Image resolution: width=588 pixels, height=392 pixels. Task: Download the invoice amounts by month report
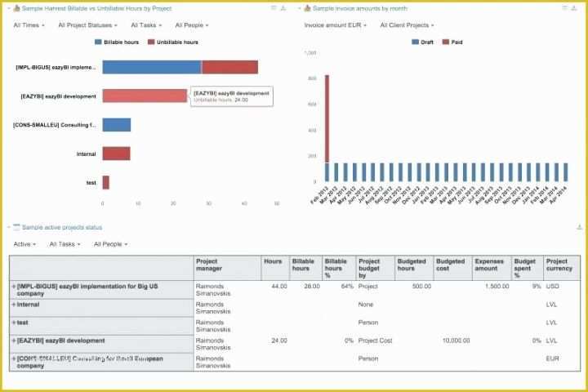[573, 8]
